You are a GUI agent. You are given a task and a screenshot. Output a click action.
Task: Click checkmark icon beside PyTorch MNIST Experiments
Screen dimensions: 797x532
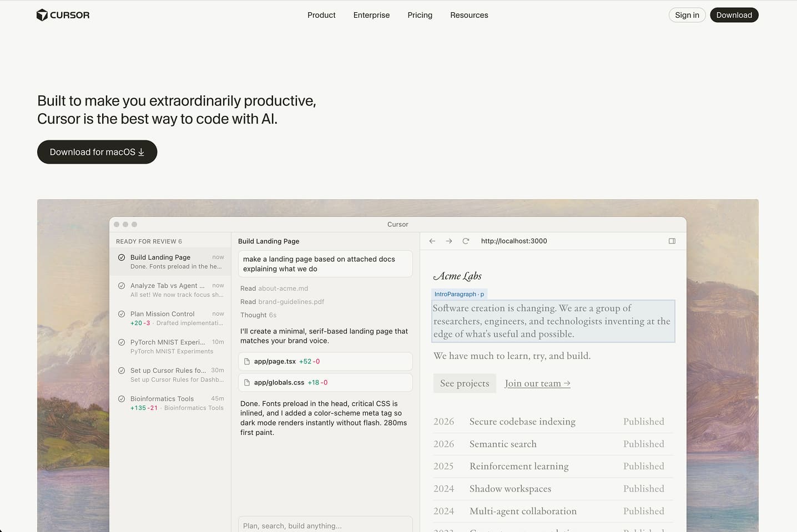point(122,342)
